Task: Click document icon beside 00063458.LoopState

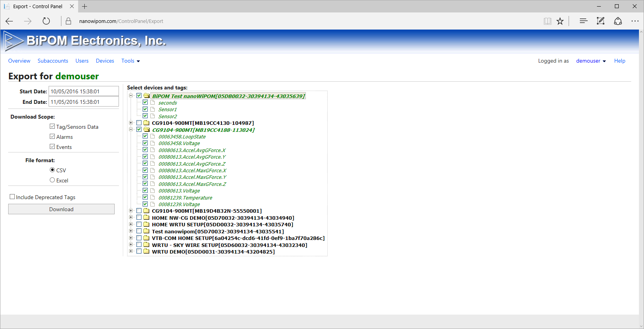Action: [x=153, y=136]
